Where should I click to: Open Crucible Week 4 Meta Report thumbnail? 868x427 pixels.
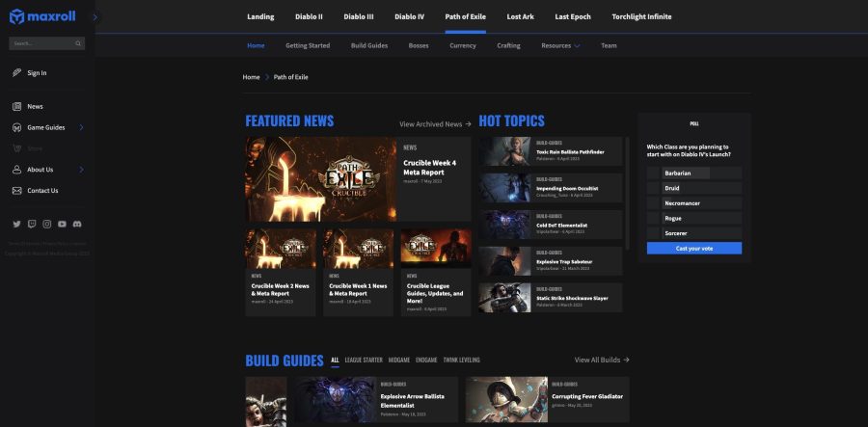[320, 179]
